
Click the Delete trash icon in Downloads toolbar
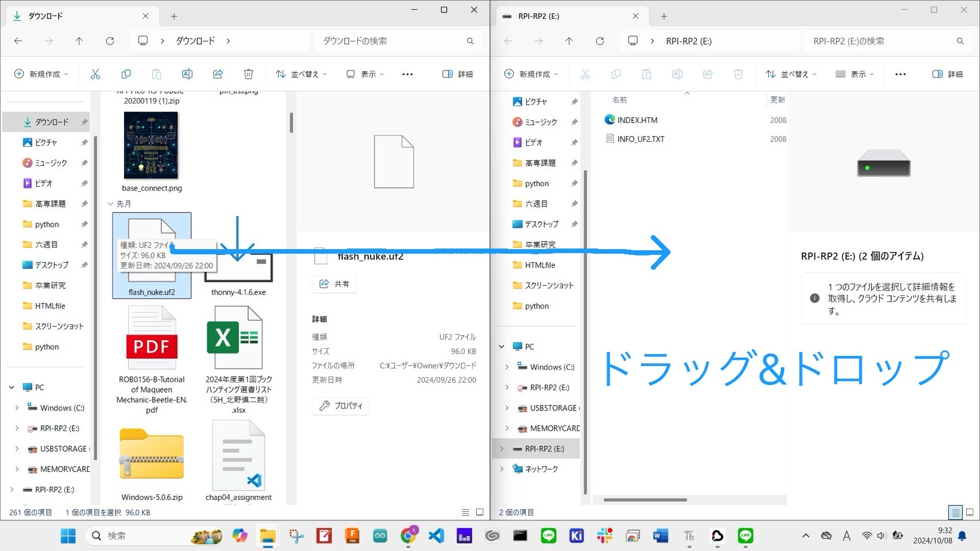pyautogui.click(x=248, y=74)
